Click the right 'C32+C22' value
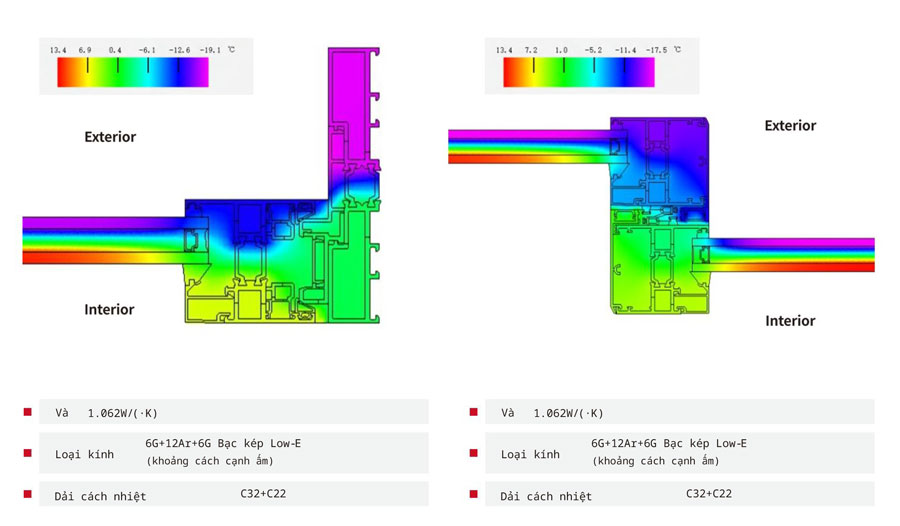This screenshot has width=900, height=526. (709, 493)
